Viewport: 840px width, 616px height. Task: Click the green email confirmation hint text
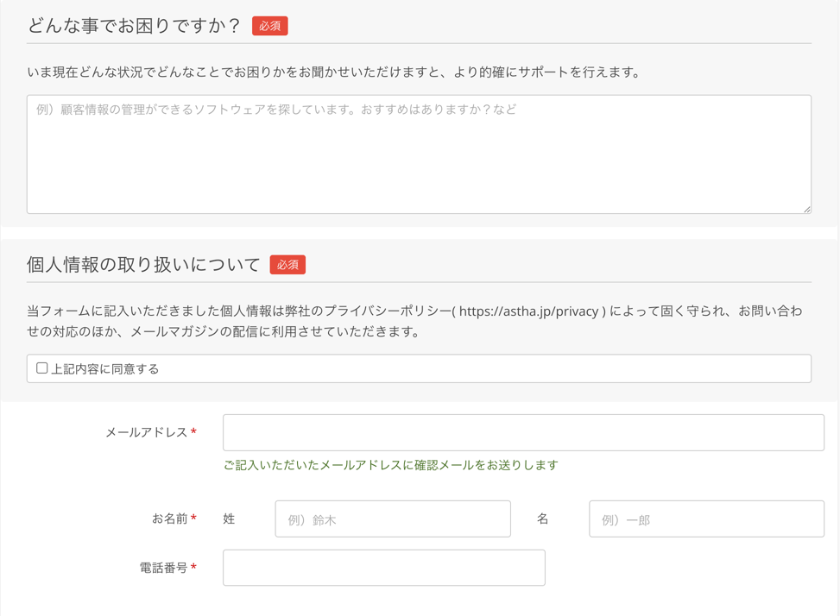(x=390, y=465)
